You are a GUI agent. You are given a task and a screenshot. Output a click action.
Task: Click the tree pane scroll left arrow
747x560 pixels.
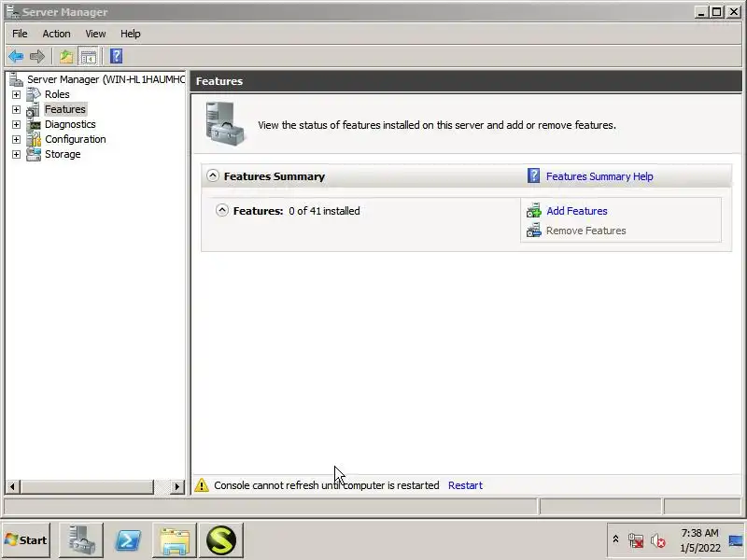[12, 486]
